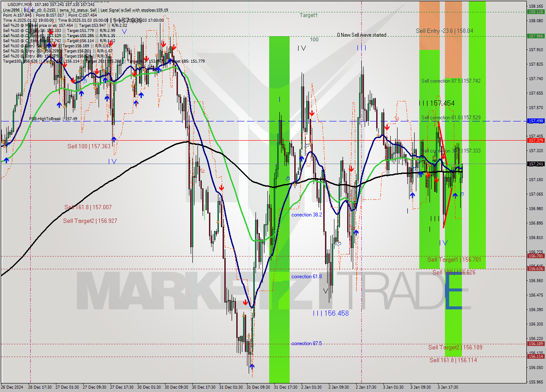
Task: Click red price tag 157.379 on axis
Action: click(536, 140)
